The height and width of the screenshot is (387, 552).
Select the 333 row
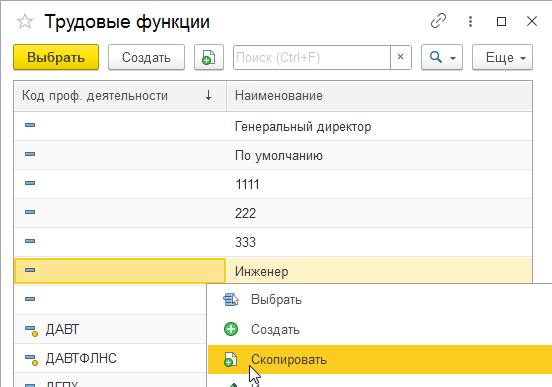pos(273,242)
